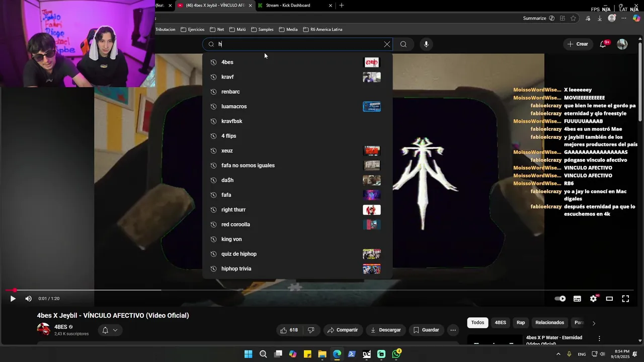
Task: Choose the kravf search suggestion
Action: (x=297, y=77)
